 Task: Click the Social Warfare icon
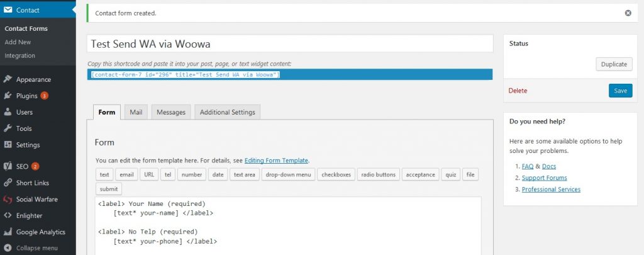tap(8, 200)
